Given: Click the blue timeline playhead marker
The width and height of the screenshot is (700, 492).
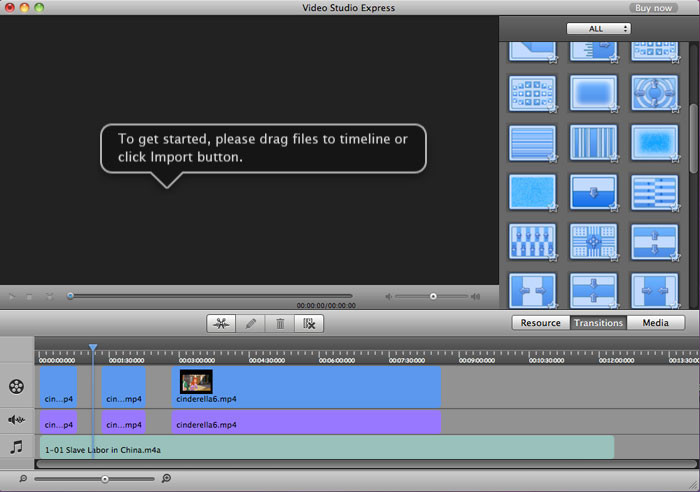Looking at the screenshot, I should click(93, 347).
